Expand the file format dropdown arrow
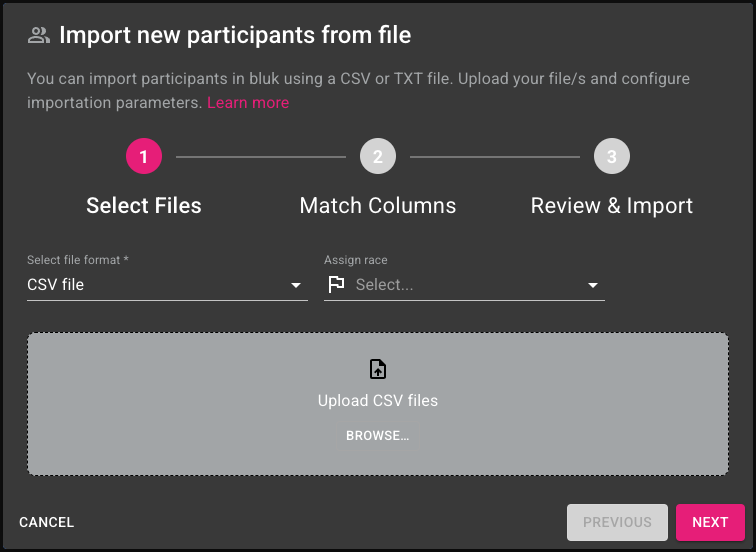The image size is (756, 552). pos(296,286)
